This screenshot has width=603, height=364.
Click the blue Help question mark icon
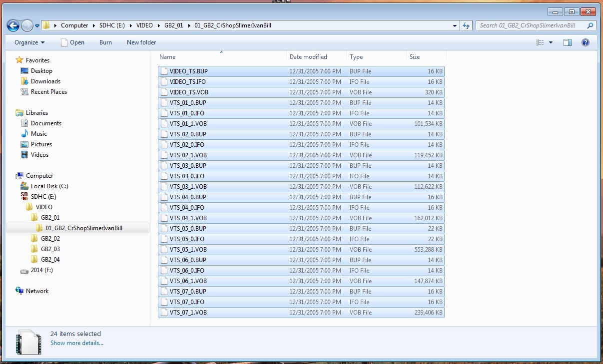click(x=586, y=42)
